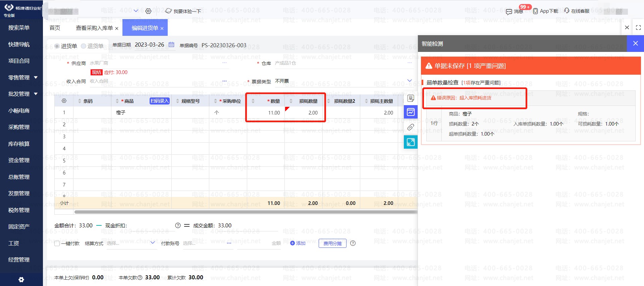The height and width of the screenshot is (286, 644).
Task: Click the 扫码录入 scan button
Action: coord(159,101)
